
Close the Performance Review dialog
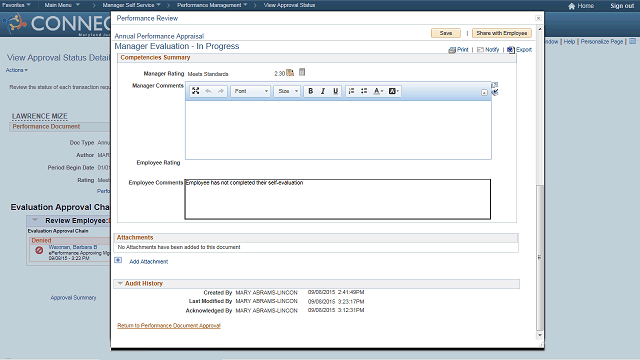tap(538, 18)
